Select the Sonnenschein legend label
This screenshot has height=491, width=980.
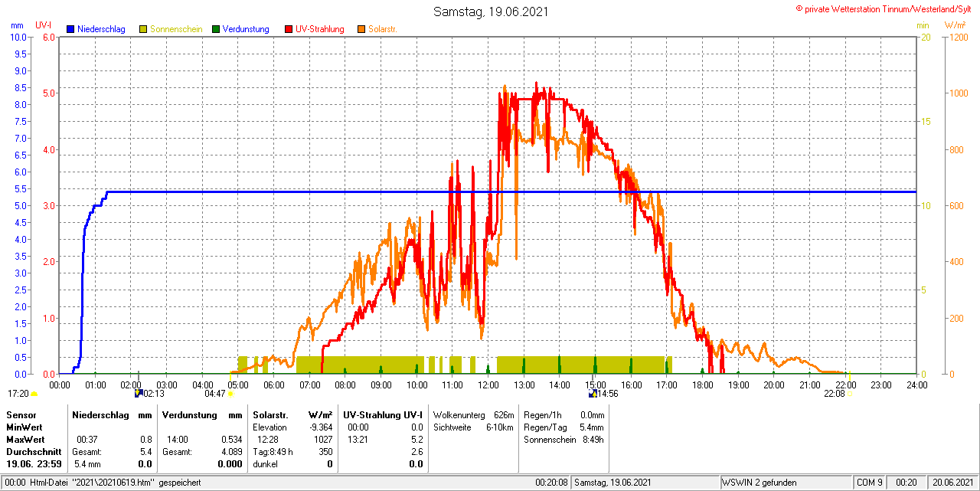(176, 29)
